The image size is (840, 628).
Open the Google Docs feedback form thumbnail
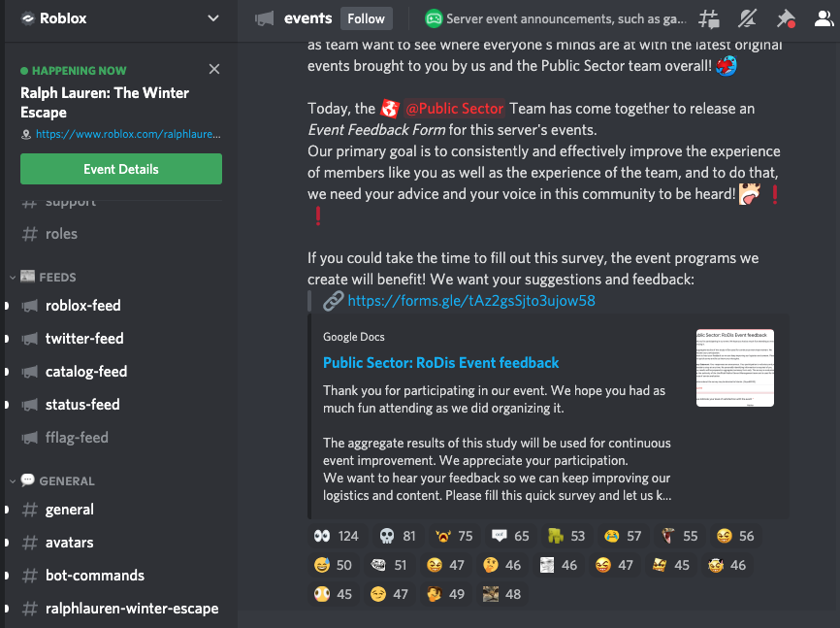tap(734, 369)
